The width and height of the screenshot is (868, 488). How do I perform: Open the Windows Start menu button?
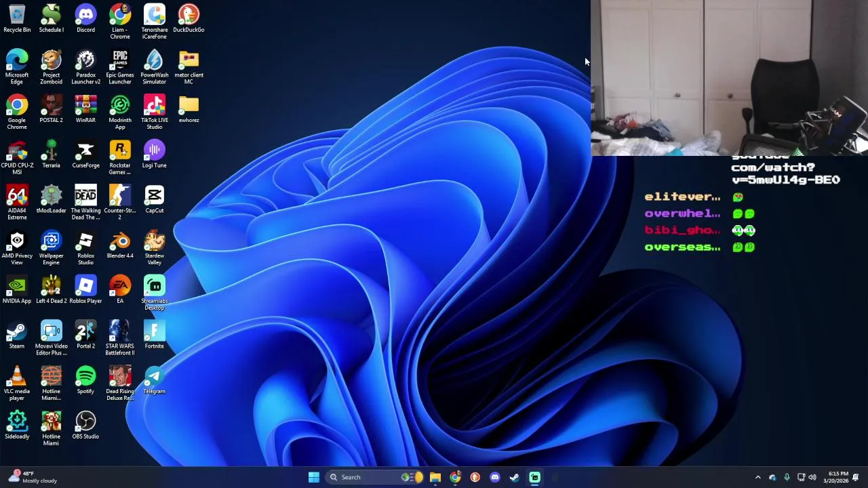point(313,477)
